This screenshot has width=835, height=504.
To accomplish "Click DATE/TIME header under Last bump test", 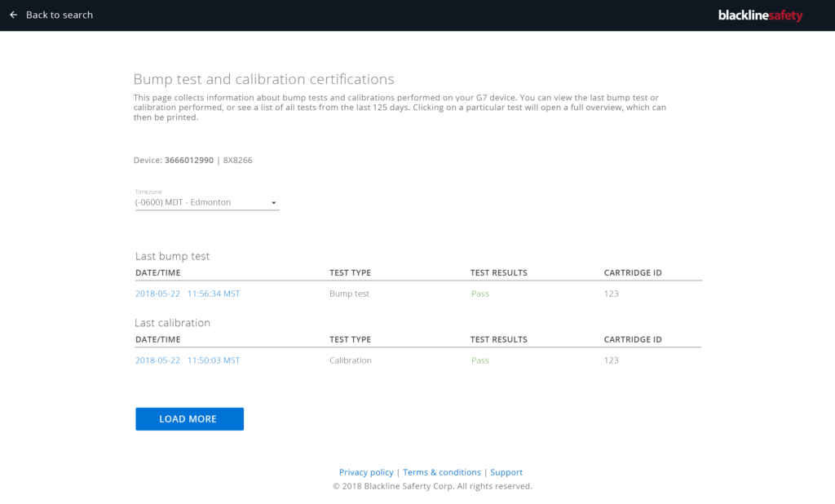I will point(158,272).
